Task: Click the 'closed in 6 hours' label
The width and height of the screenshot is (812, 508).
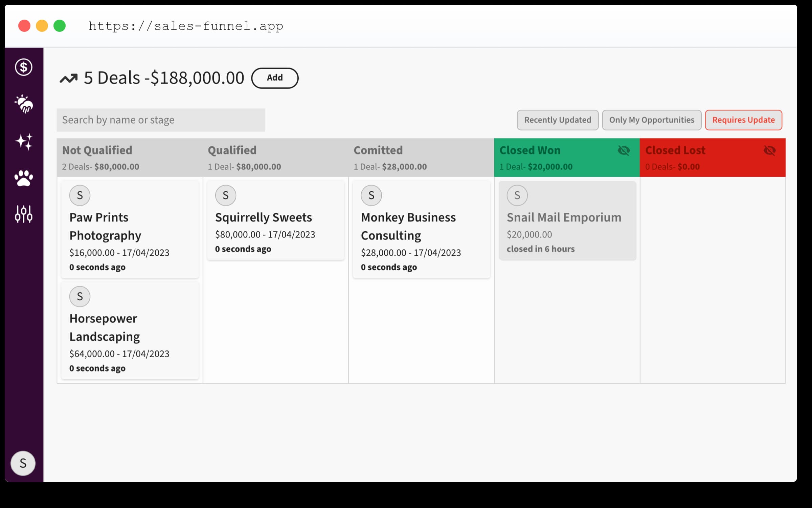Action: pos(541,249)
